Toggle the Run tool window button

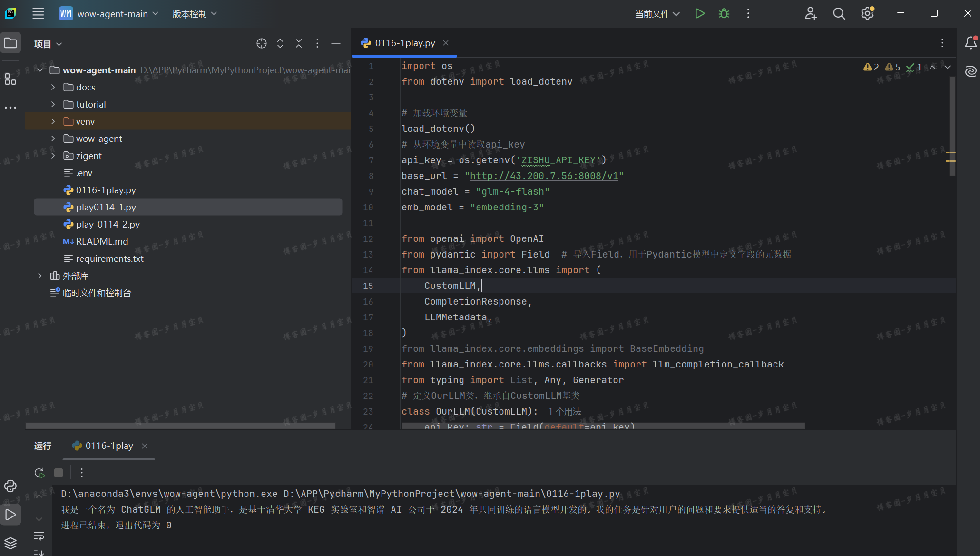pyautogui.click(x=10, y=515)
